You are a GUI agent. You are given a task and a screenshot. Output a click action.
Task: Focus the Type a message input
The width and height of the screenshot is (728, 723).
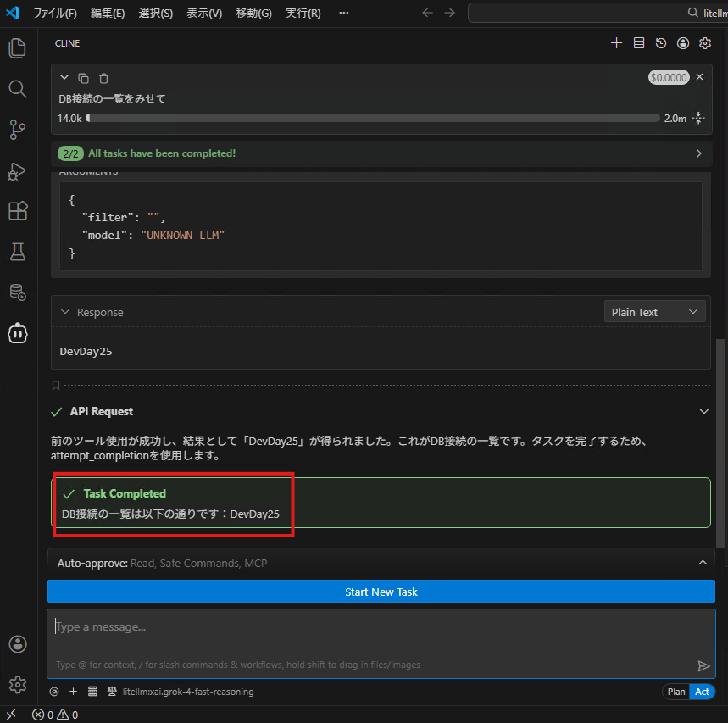coord(381,643)
